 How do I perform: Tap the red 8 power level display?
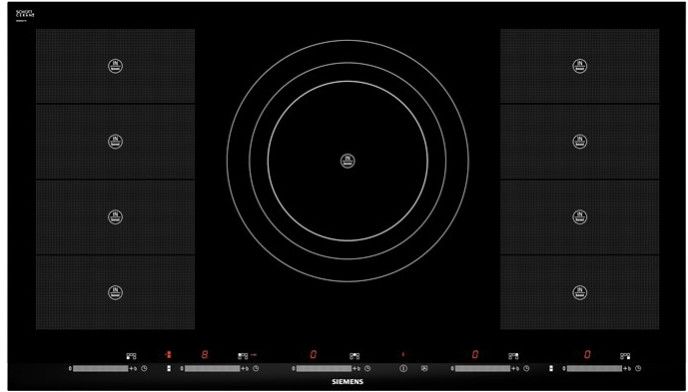[x=204, y=354]
